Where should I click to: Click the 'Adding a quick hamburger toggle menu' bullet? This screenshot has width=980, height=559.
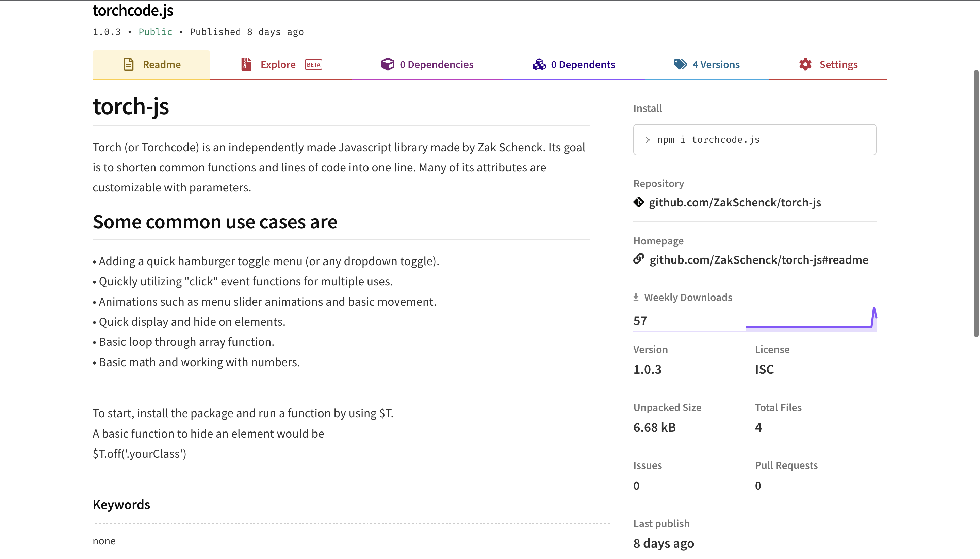click(x=266, y=261)
